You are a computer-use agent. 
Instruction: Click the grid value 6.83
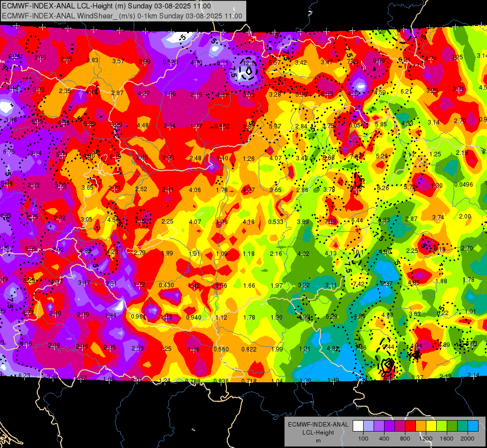pyautogui.click(x=384, y=220)
